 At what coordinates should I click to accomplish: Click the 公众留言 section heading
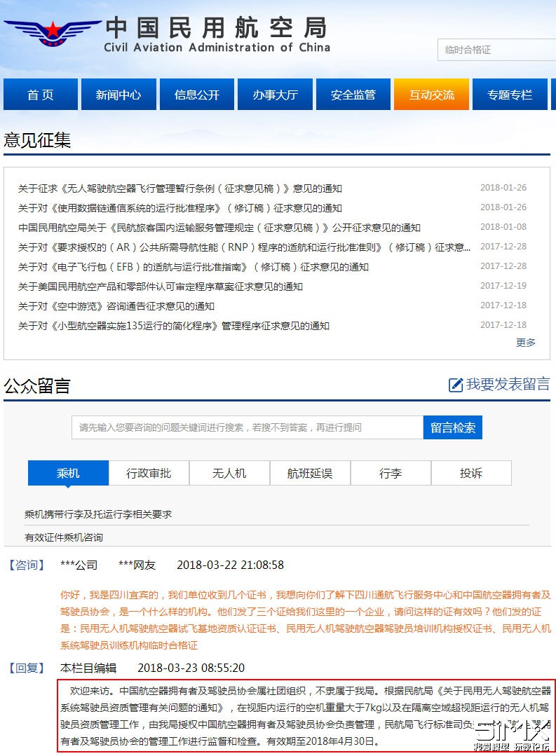pos(37,386)
